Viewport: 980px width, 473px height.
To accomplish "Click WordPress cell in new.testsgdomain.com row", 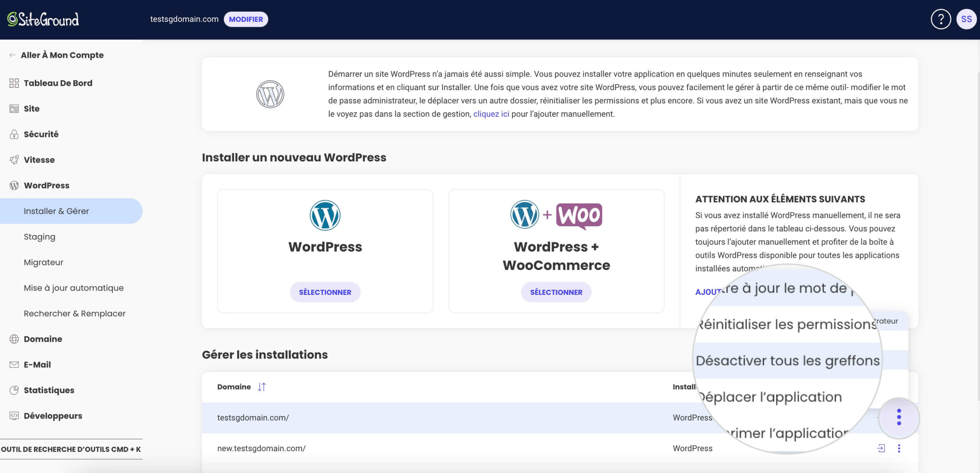I will coord(692,448).
